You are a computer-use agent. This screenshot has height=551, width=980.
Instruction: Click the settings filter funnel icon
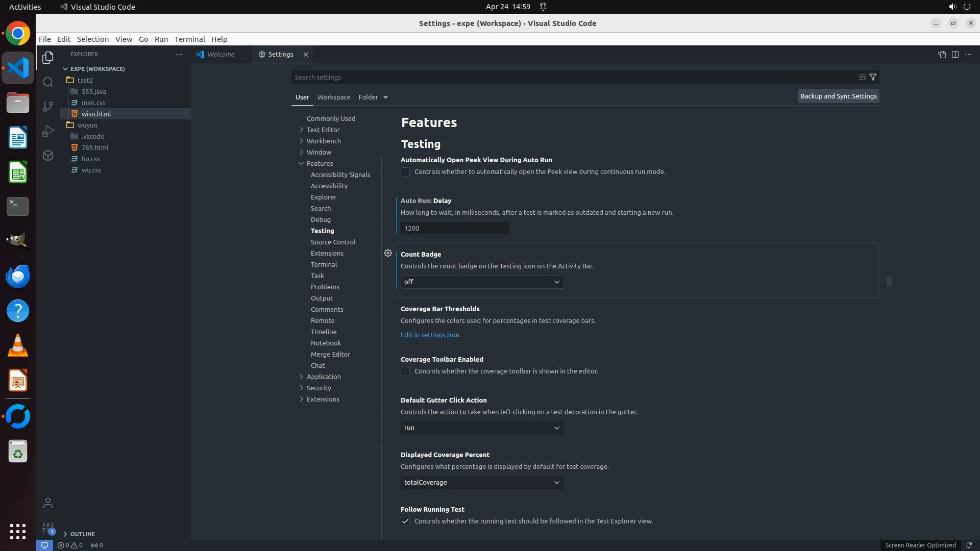873,77
